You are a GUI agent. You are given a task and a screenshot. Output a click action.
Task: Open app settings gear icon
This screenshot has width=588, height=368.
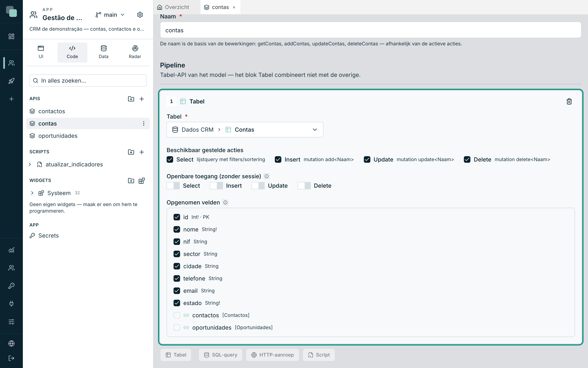tap(140, 15)
